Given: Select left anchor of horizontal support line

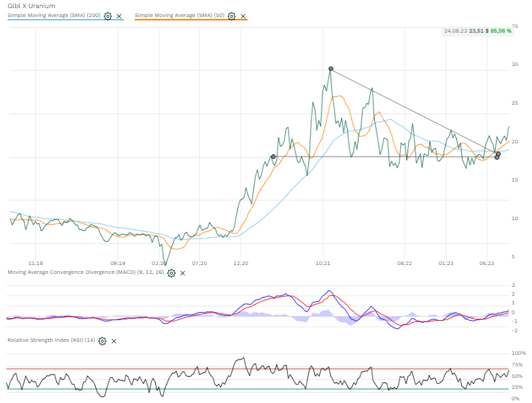Looking at the screenshot, I should [273, 156].
